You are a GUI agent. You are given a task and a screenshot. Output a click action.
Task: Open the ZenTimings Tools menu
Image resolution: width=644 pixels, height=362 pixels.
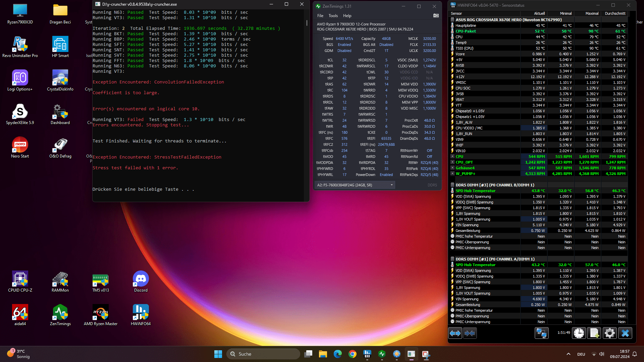333,16
